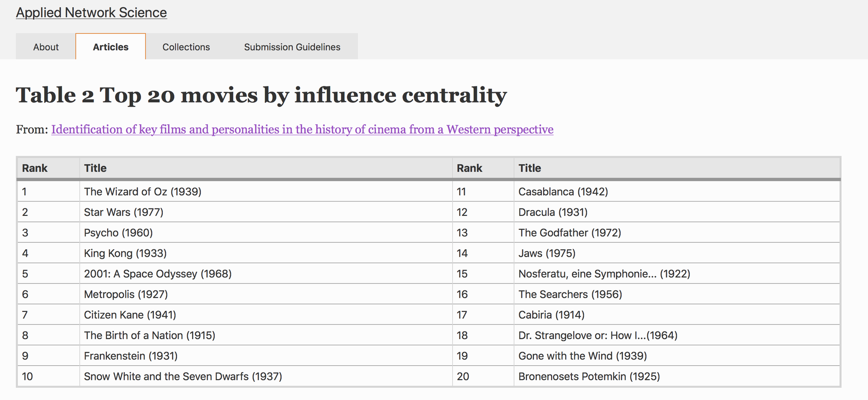The height and width of the screenshot is (400, 868).
Task: Click the second Rank column header
Action: tap(483, 168)
